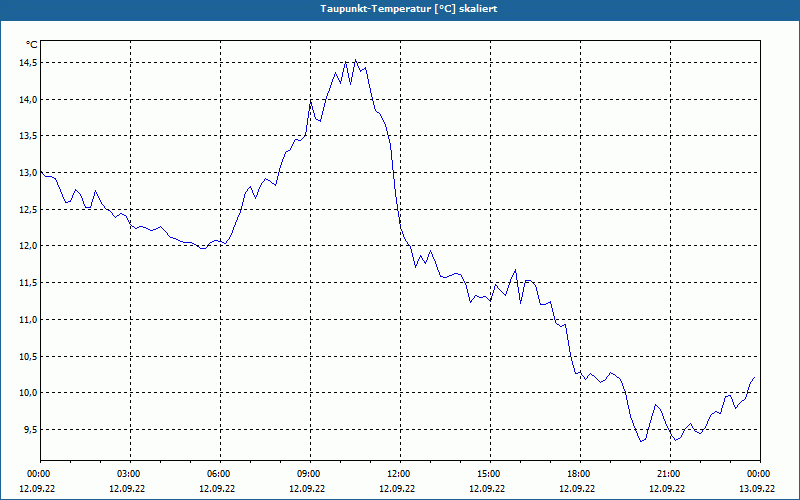The image size is (800, 500).
Task: Click the '11,0' y-axis value
Action: point(28,319)
